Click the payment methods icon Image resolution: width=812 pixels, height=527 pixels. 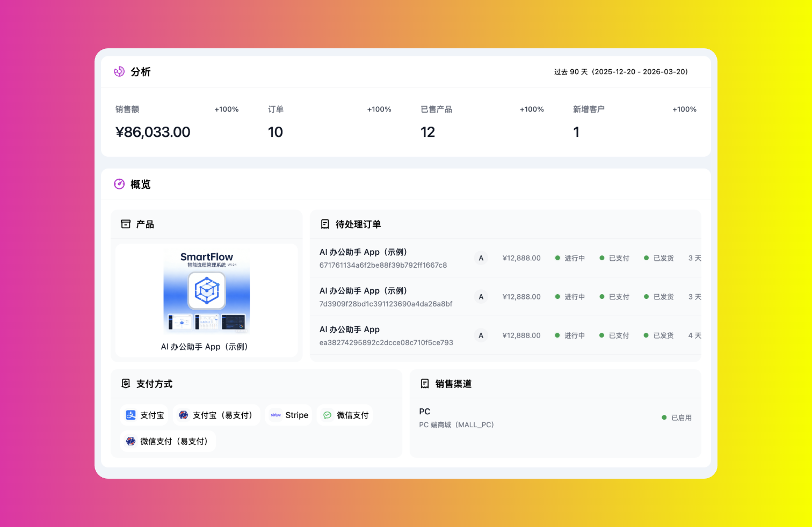[126, 384]
